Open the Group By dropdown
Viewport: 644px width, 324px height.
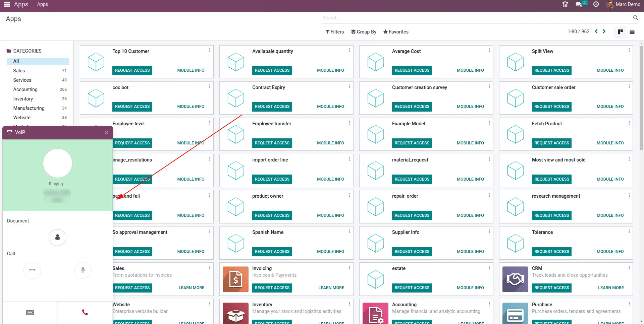pyautogui.click(x=364, y=32)
